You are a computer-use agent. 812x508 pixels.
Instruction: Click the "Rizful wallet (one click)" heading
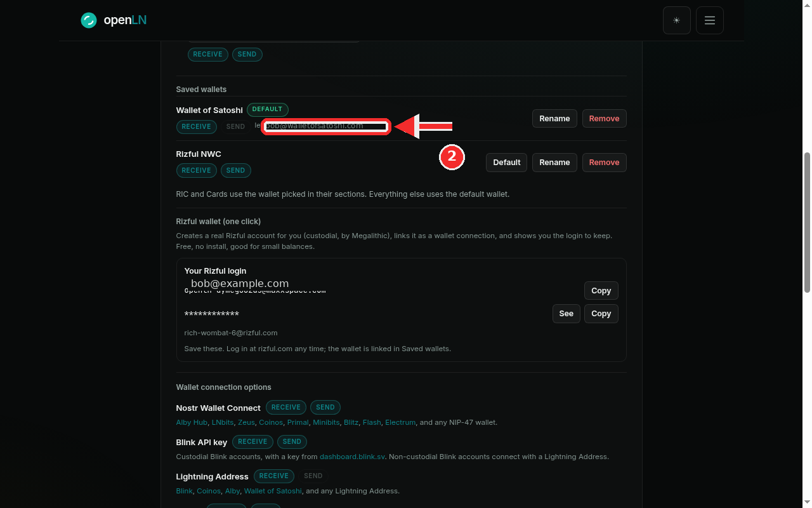pyautogui.click(x=218, y=222)
